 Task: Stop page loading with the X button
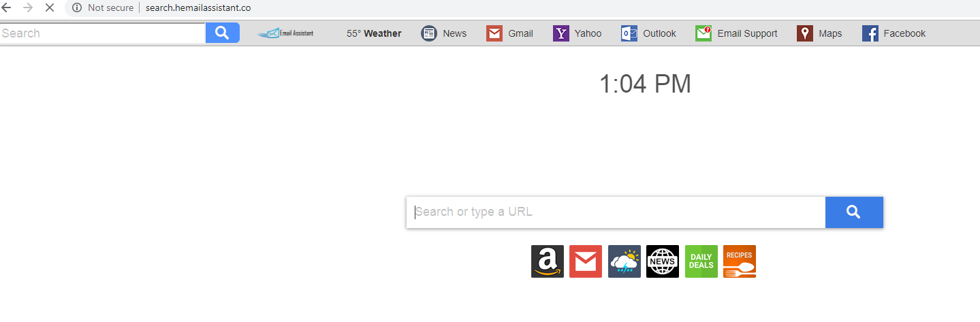[49, 8]
